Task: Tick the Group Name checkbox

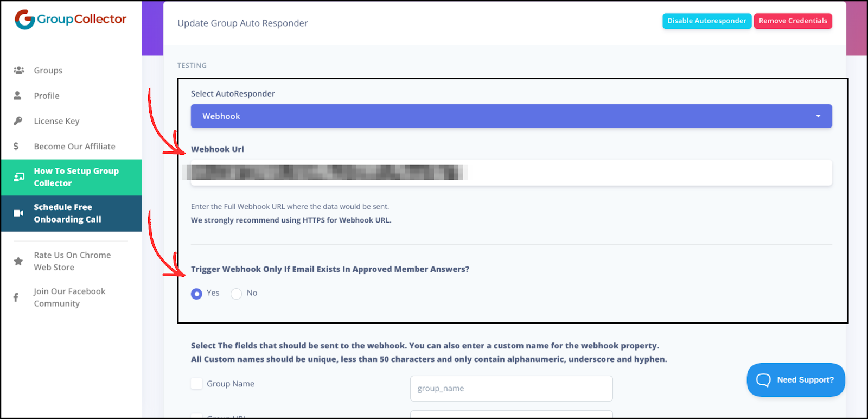Action: pyautogui.click(x=196, y=384)
